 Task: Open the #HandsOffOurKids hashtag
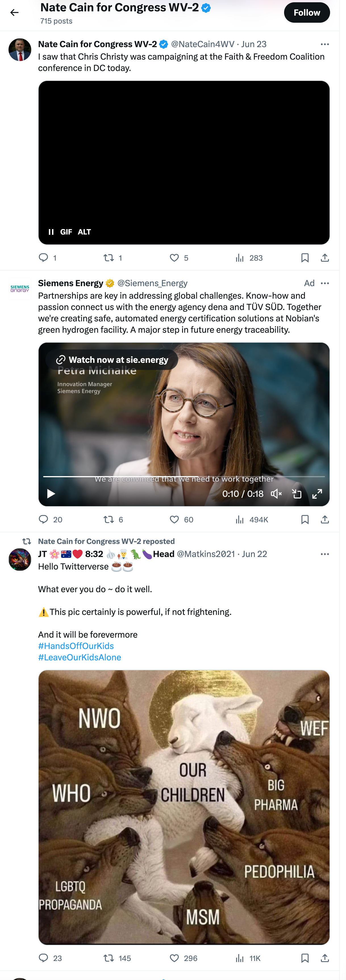pos(76,646)
